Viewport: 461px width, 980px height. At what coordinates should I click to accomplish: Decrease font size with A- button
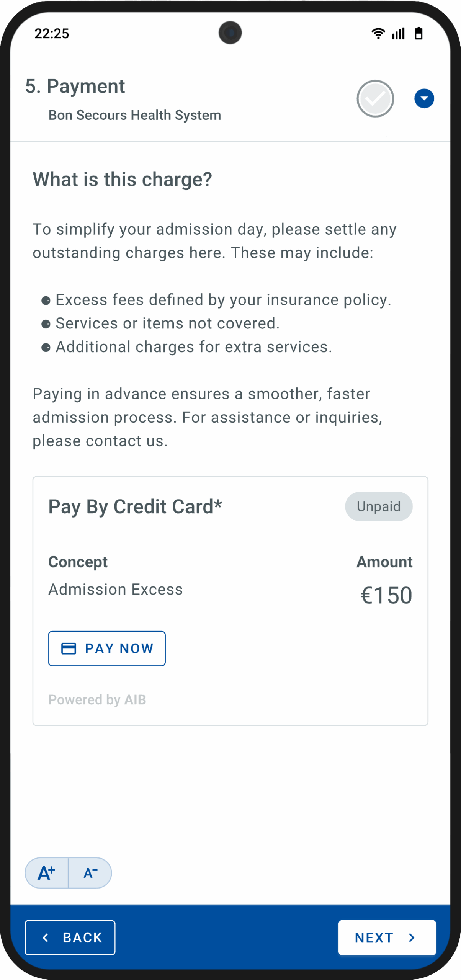point(90,873)
